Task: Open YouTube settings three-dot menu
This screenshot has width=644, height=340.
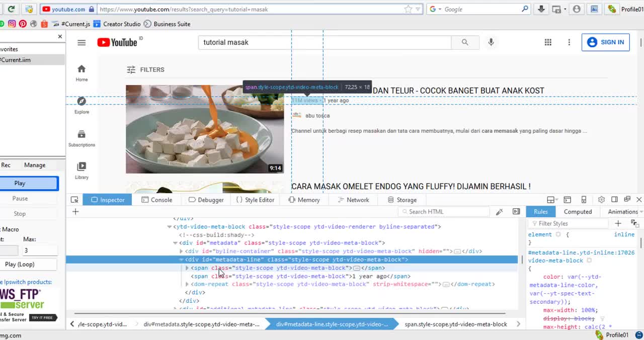Action: coord(569,42)
